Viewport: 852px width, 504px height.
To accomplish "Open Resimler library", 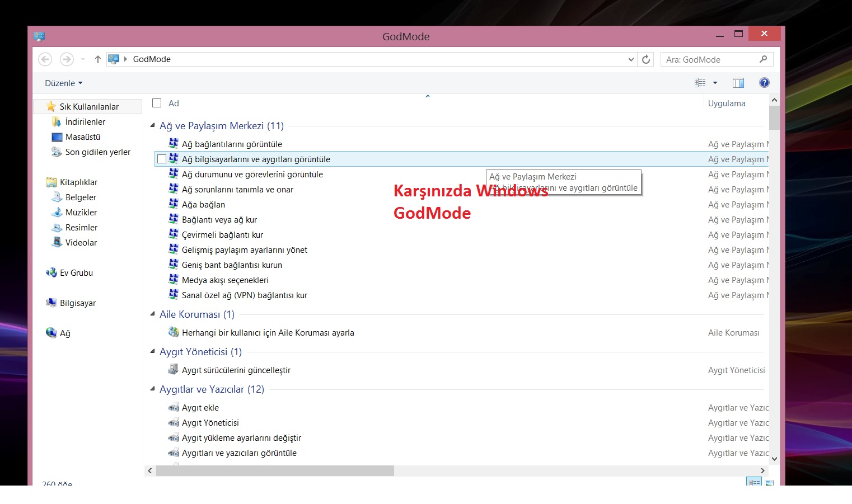I will [81, 227].
